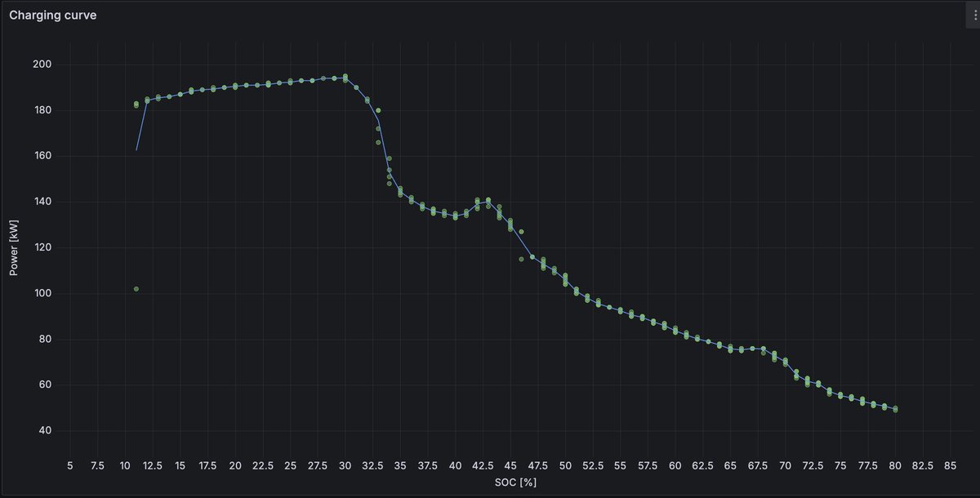This screenshot has width=980, height=498.
Task: Click the data point at 80% SOC
Action: [895, 408]
